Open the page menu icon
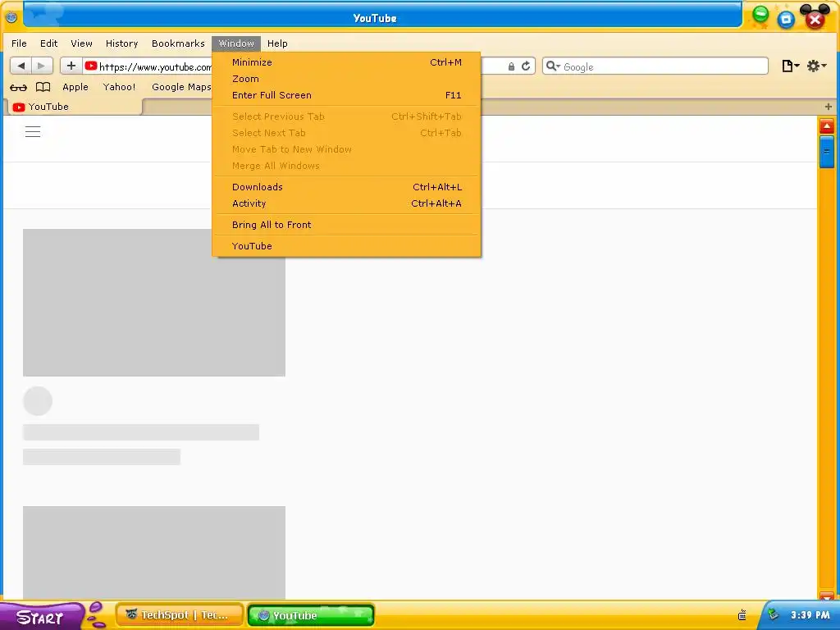 (790, 66)
